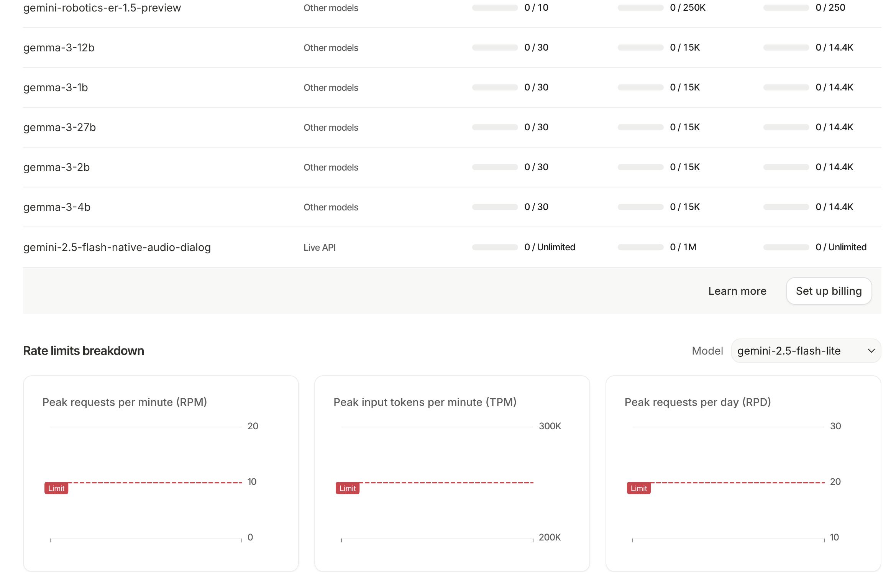The height and width of the screenshot is (588, 896).
Task: Click the chevron arrow in Model selector
Action: pos(871,351)
